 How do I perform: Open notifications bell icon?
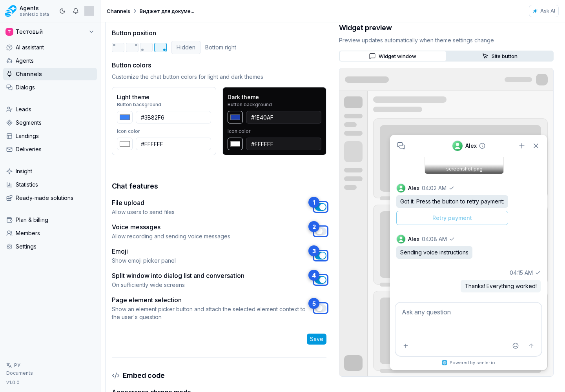76,11
